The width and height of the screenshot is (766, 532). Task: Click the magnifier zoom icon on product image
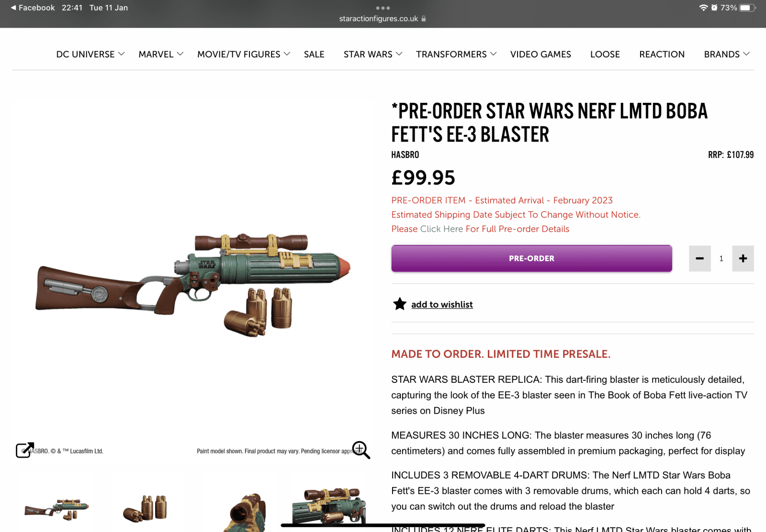tap(361, 450)
